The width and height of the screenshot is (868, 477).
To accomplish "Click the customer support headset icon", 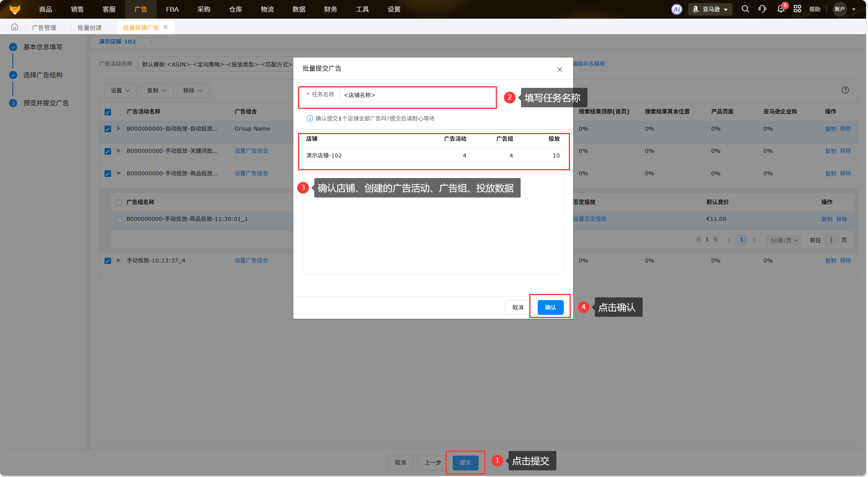I will [x=762, y=9].
